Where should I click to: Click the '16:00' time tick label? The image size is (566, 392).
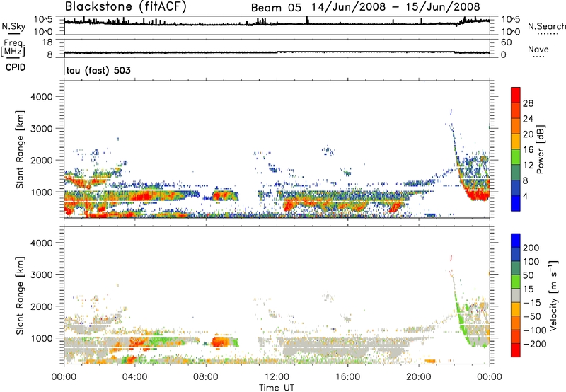click(x=347, y=377)
